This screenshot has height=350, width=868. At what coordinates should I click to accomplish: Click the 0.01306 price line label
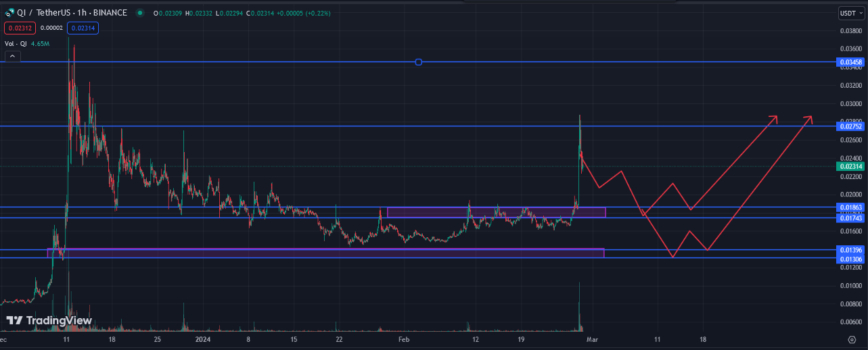(850, 259)
